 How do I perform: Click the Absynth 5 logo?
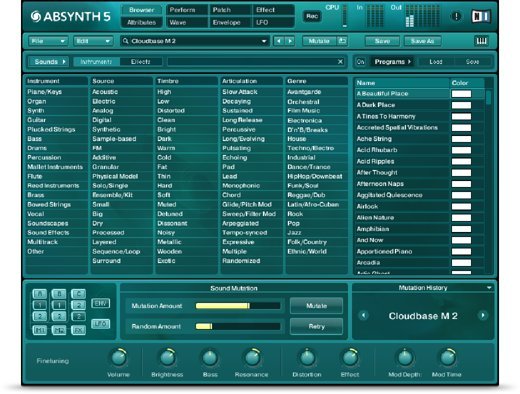(x=70, y=16)
